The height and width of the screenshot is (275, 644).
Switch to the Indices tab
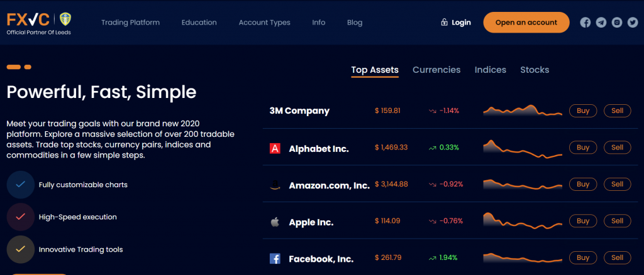coord(491,70)
